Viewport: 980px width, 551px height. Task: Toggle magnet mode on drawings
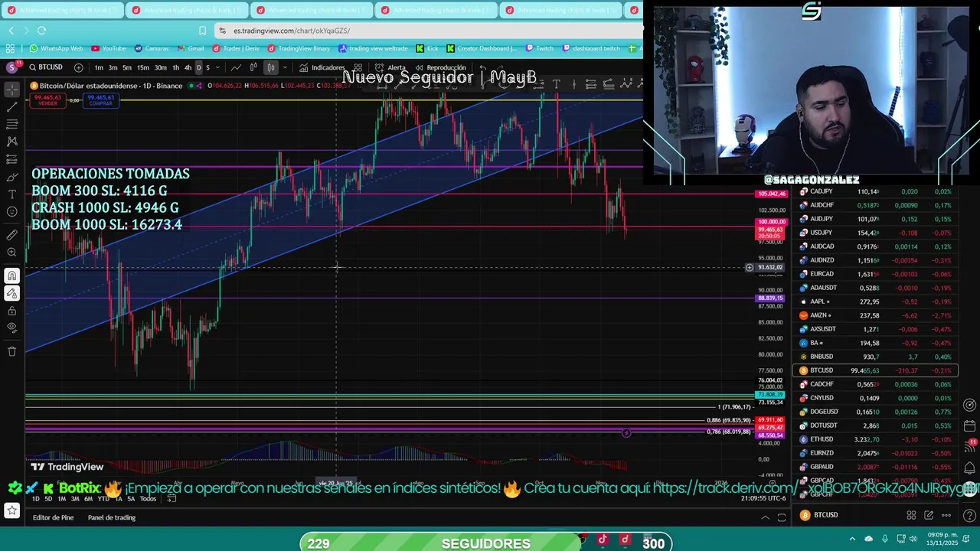[12, 275]
